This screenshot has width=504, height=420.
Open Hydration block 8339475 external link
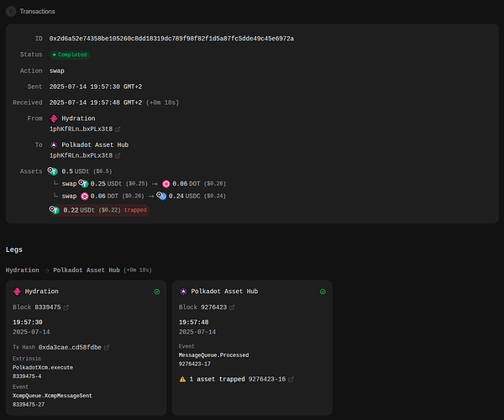66,307
